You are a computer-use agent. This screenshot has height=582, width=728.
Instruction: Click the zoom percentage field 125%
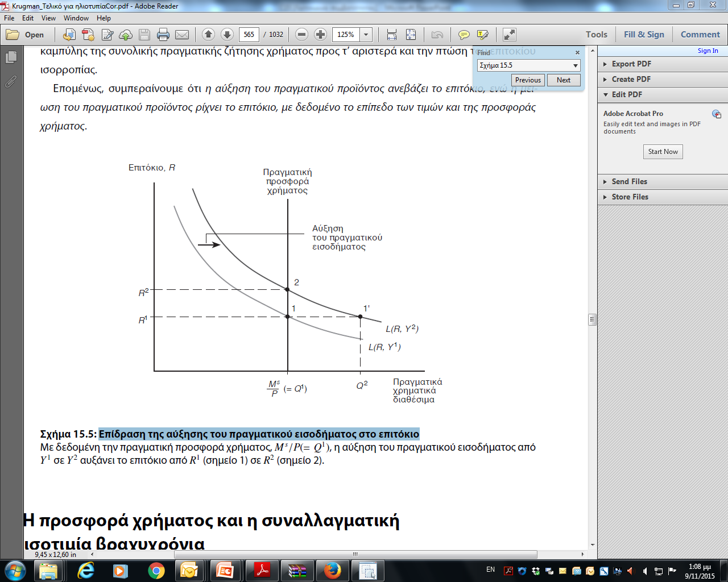(x=346, y=35)
